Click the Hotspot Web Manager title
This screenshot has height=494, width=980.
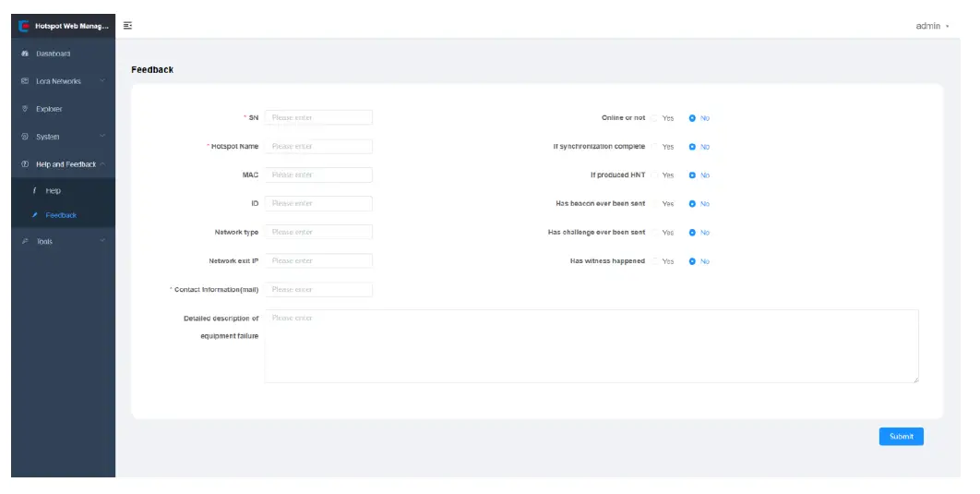[71, 26]
